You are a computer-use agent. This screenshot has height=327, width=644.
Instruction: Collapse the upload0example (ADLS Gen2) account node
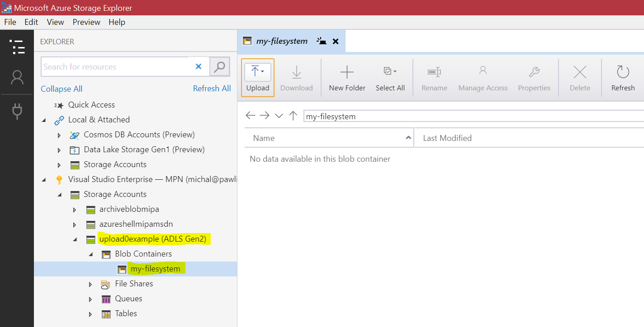coord(75,239)
